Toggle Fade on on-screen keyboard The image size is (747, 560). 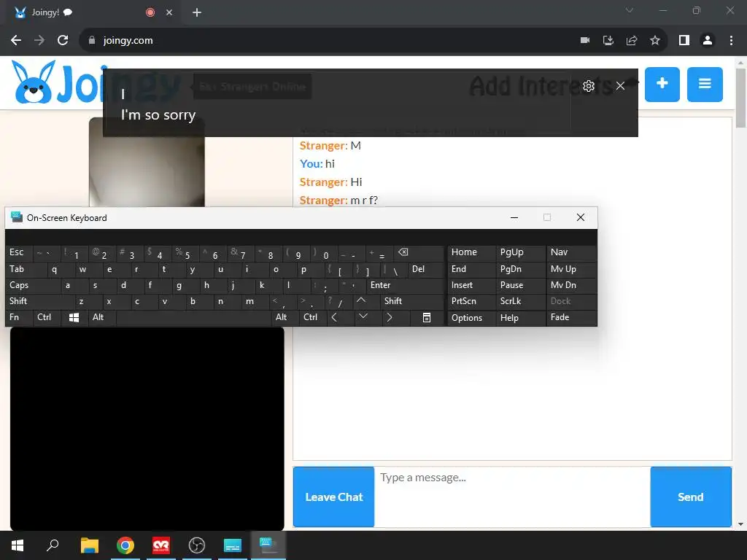coord(571,317)
